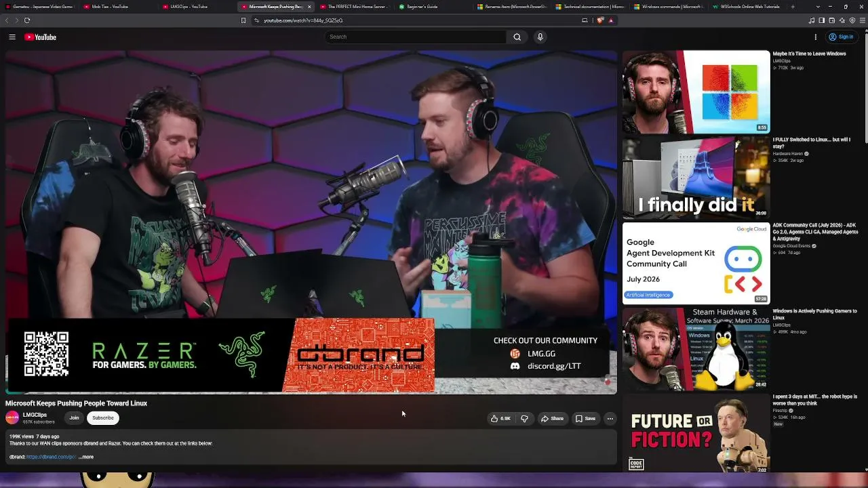Screen dimensions: 868x488
Task: Open title 'I FULLY Switched to Linux'
Action: pos(811,143)
